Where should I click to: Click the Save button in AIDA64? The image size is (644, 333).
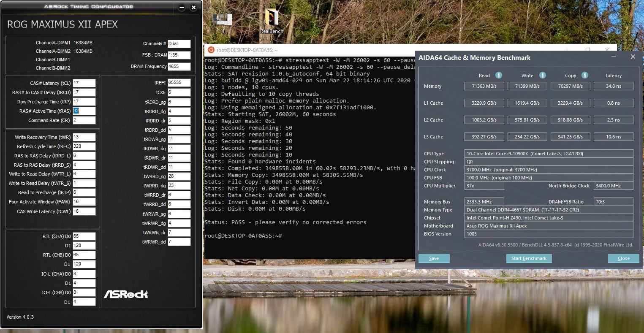(434, 258)
